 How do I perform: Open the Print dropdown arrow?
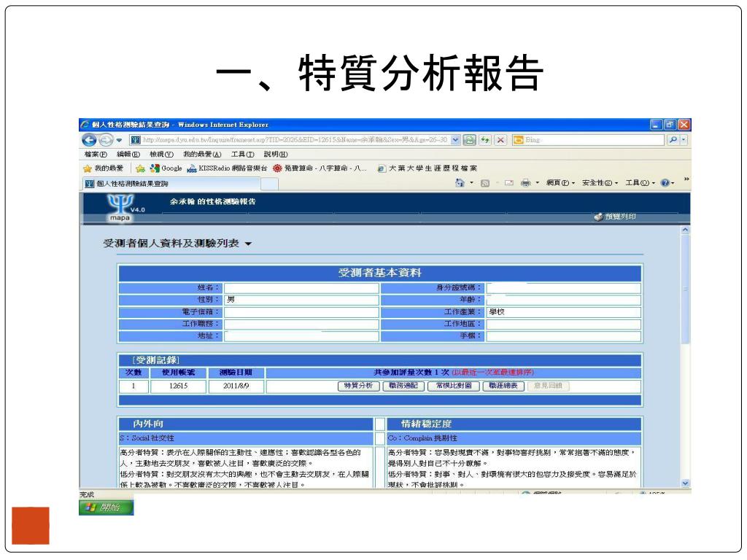(x=538, y=183)
